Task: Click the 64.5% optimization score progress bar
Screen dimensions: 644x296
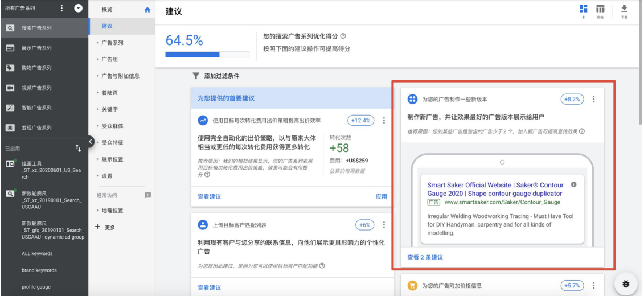Action: (207, 54)
